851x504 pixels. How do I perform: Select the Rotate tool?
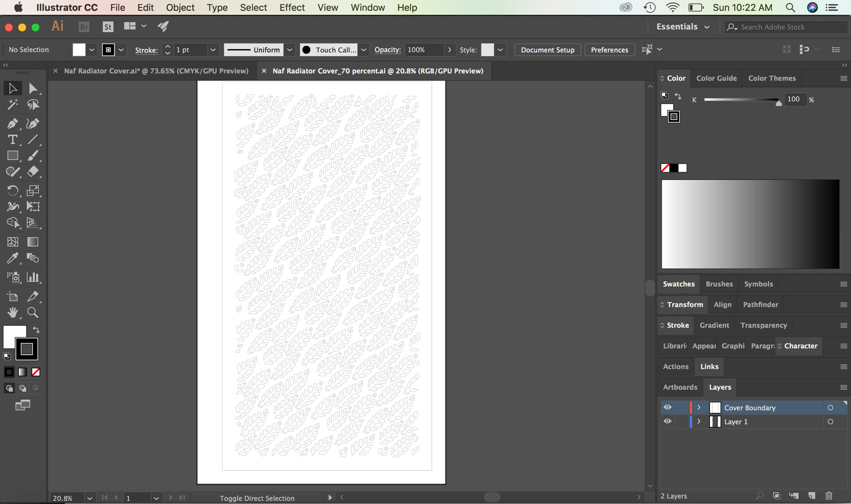[x=12, y=190]
